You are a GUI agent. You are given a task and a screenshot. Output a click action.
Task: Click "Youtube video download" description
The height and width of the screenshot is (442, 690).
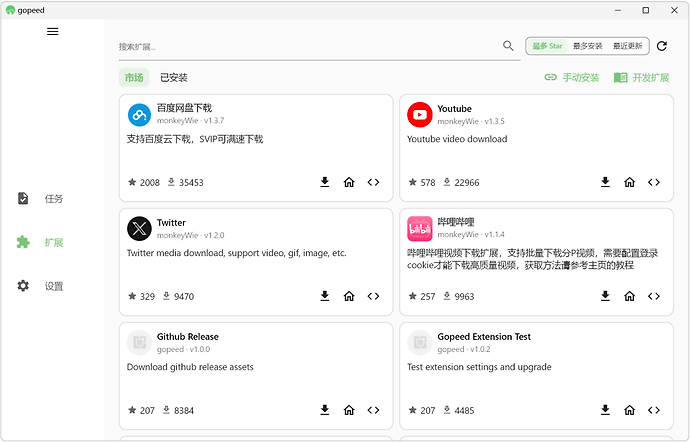click(x=457, y=139)
